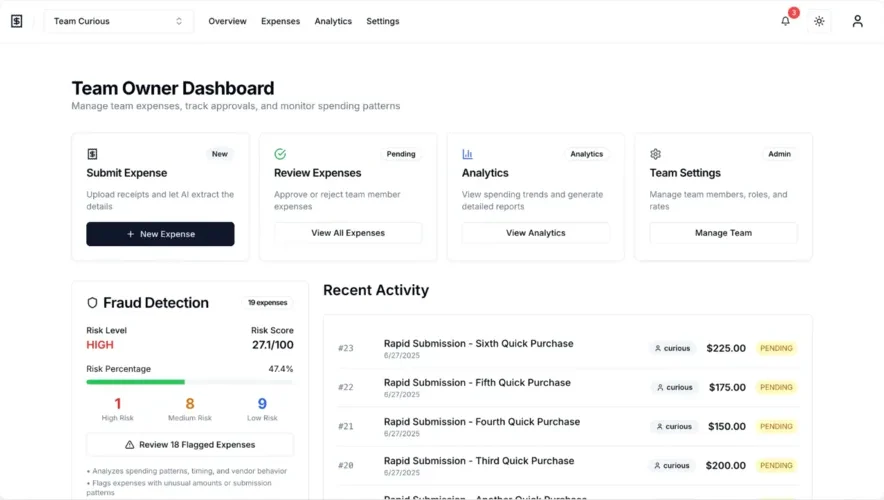This screenshot has height=500, width=884.
Task: Click Review 18 Flagged Expenses button
Action: [x=190, y=445]
